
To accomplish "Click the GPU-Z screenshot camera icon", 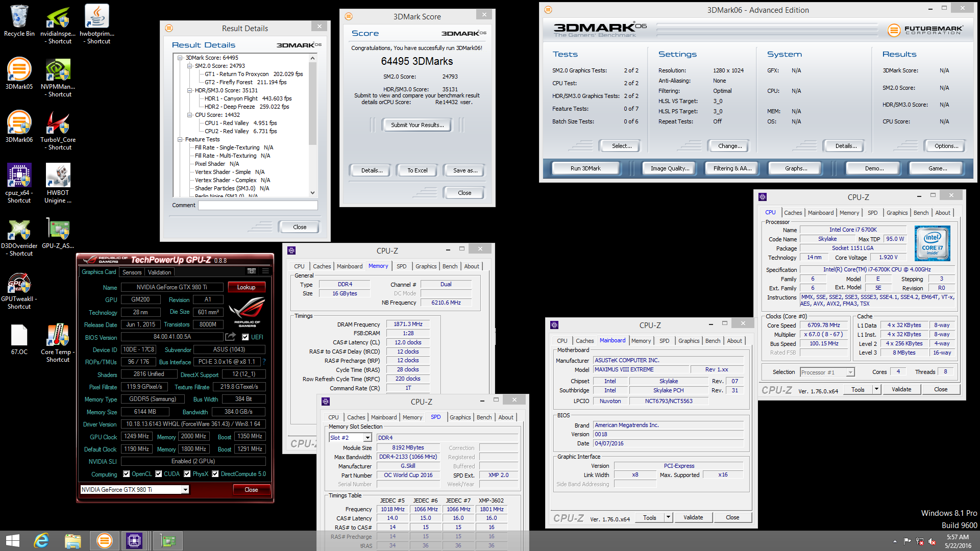I will (x=252, y=271).
